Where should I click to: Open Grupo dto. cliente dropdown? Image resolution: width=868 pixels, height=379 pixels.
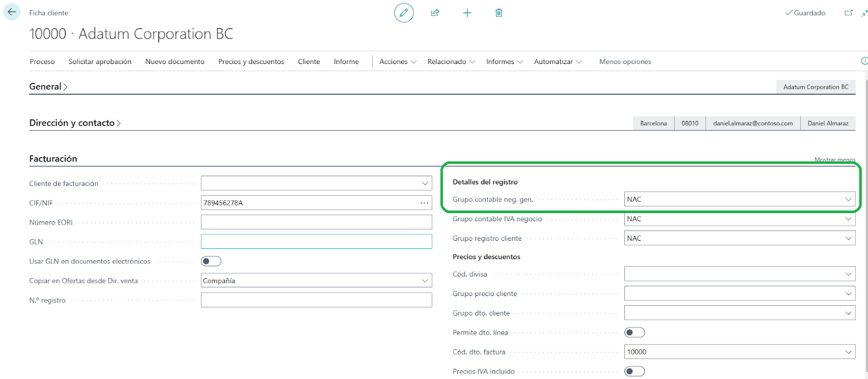click(848, 313)
